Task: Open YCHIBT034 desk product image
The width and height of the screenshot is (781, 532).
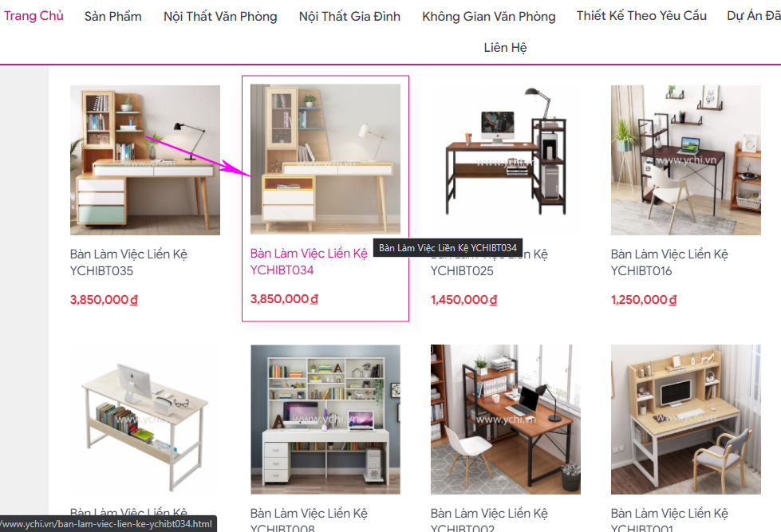Action: pyautogui.click(x=325, y=159)
